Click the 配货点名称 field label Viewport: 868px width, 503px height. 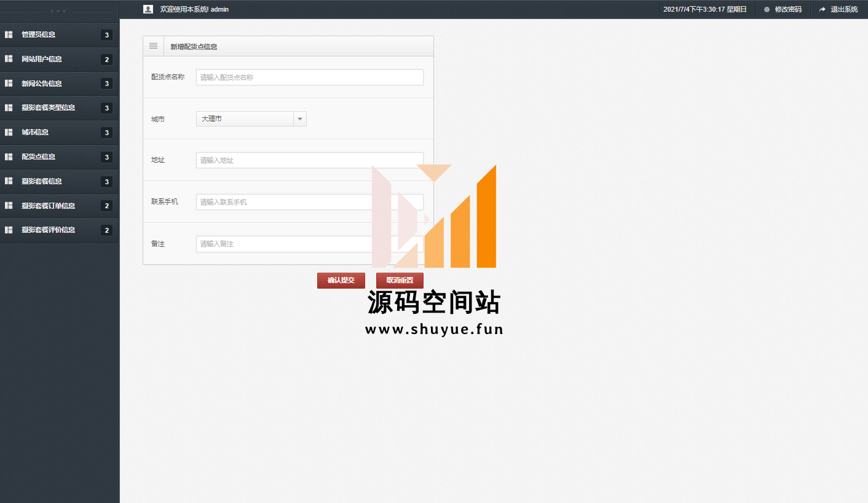168,77
